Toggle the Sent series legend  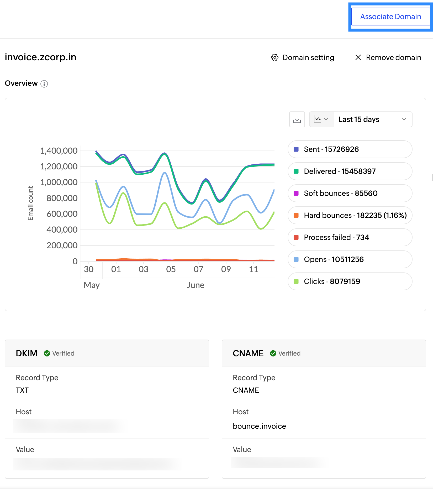pos(350,149)
